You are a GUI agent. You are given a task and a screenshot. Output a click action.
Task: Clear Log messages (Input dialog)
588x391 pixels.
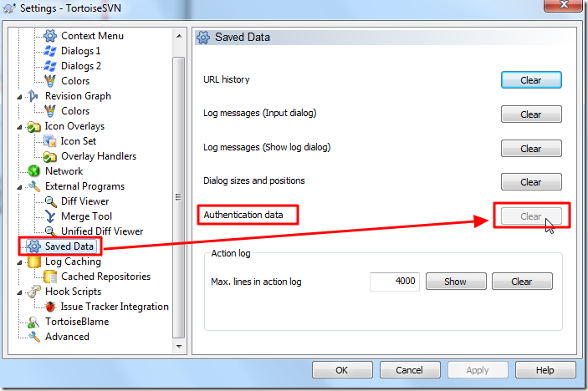click(x=531, y=114)
